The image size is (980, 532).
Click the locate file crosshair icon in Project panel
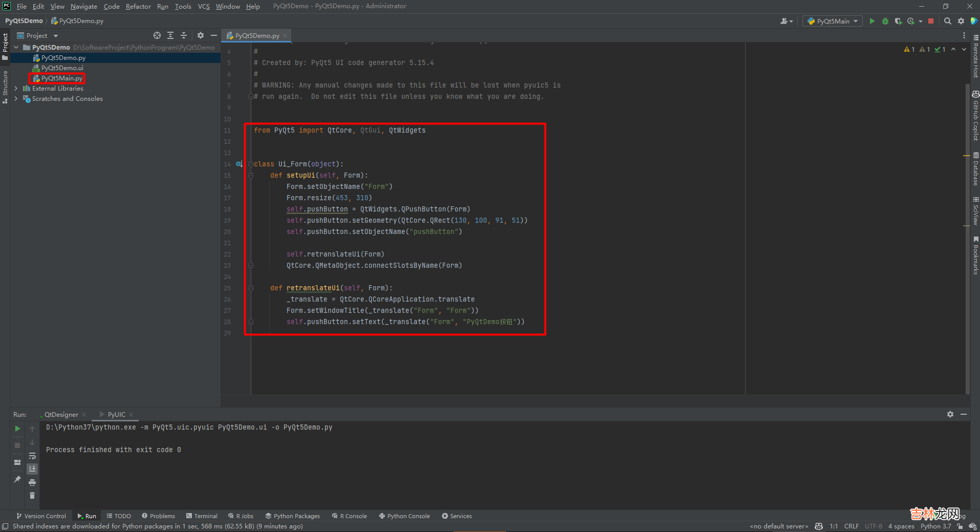click(x=157, y=35)
